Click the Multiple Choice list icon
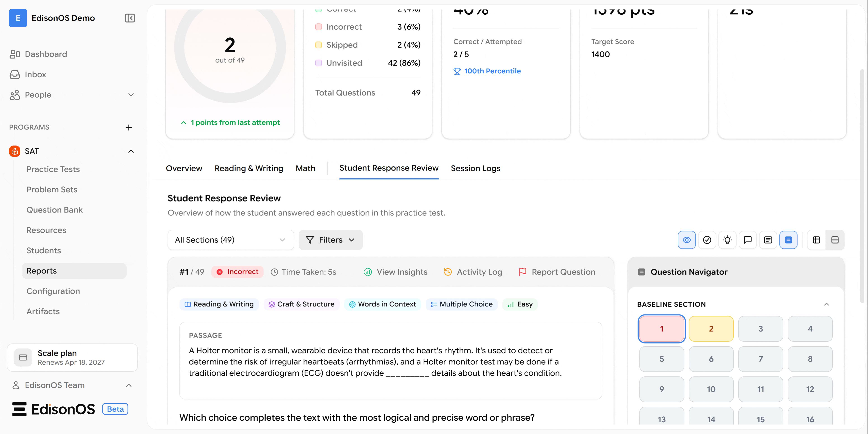This screenshot has height=434, width=868. (x=434, y=304)
